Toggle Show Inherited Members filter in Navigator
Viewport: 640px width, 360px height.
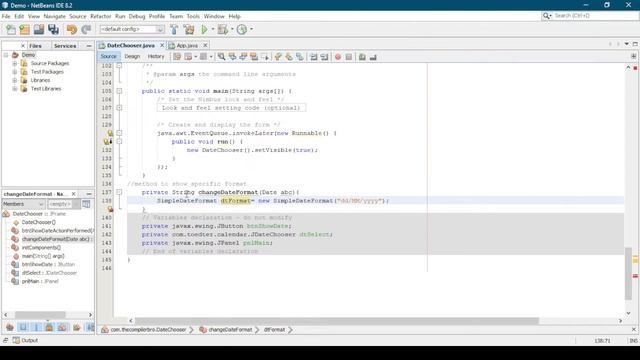(10, 327)
